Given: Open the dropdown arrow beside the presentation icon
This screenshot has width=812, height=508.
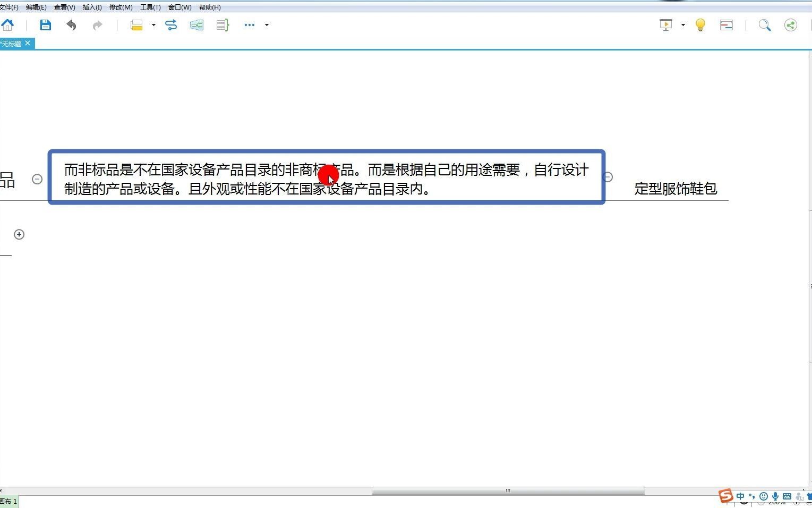Looking at the screenshot, I should pyautogui.click(x=683, y=25).
